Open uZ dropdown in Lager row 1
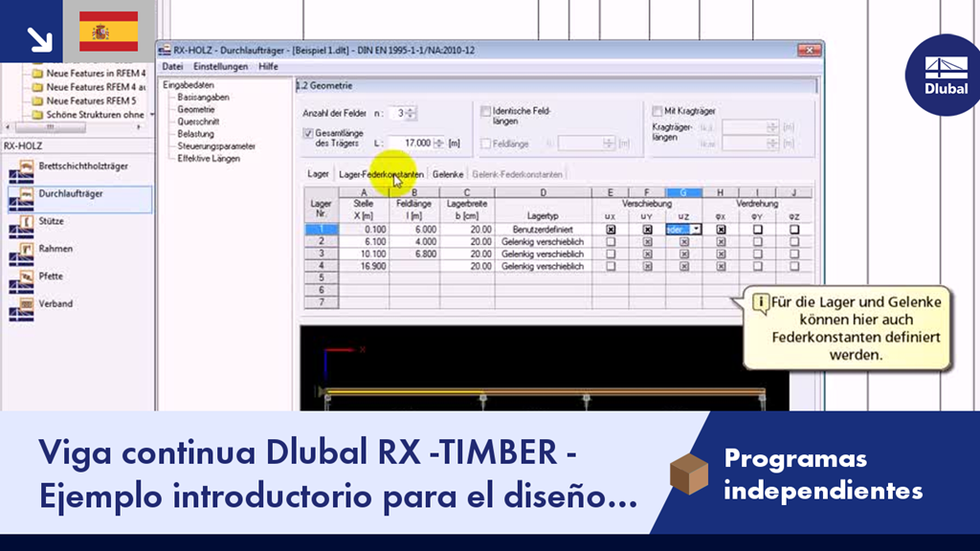 [x=697, y=230]
